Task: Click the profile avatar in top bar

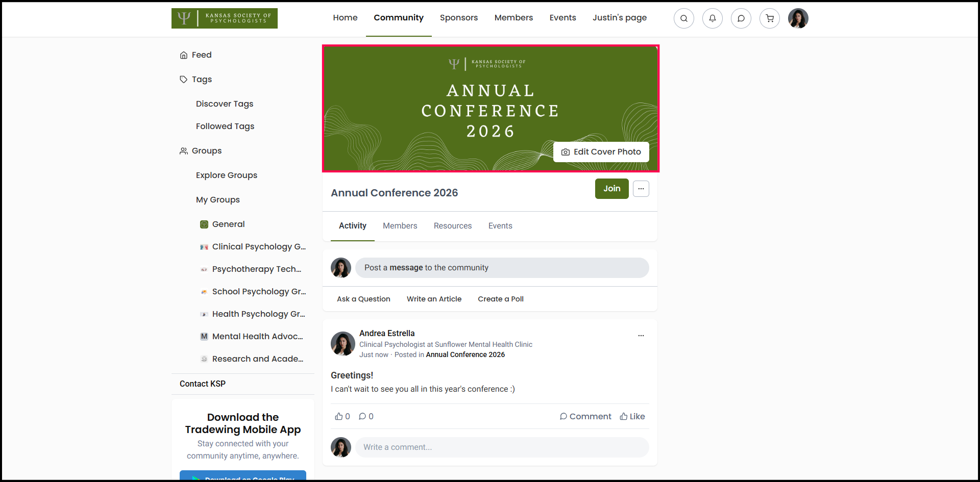Action: [x=798, y=18]
